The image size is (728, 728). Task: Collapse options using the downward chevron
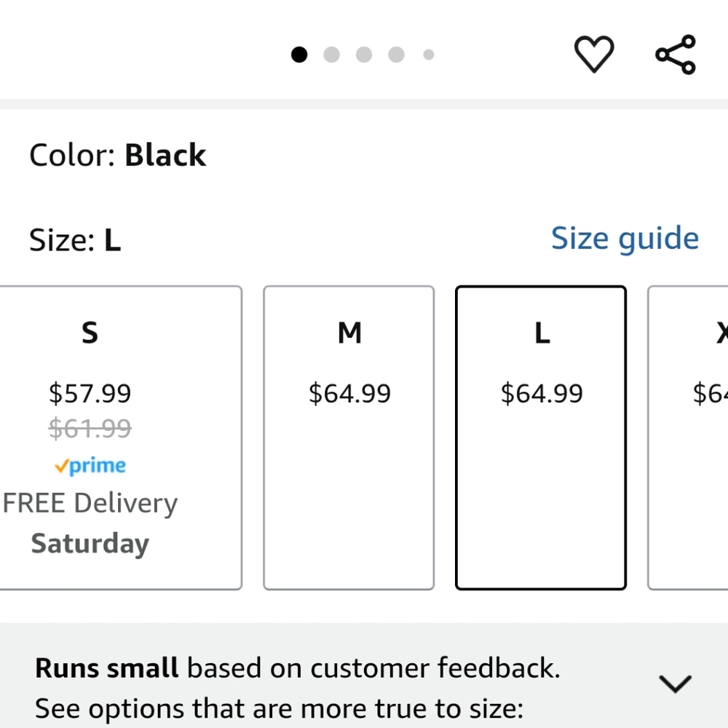pos(676,683)
